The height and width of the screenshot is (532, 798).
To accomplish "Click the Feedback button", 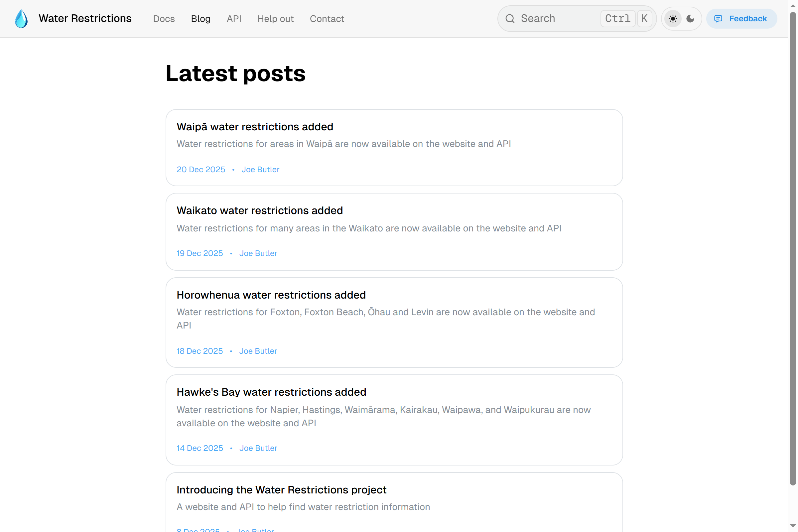I will (741, 19).
